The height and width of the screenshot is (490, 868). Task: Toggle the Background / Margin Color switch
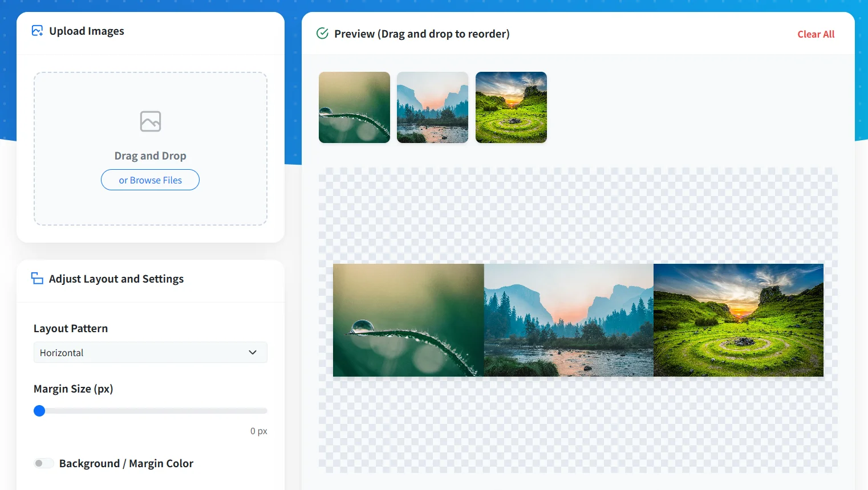[43, 463]
